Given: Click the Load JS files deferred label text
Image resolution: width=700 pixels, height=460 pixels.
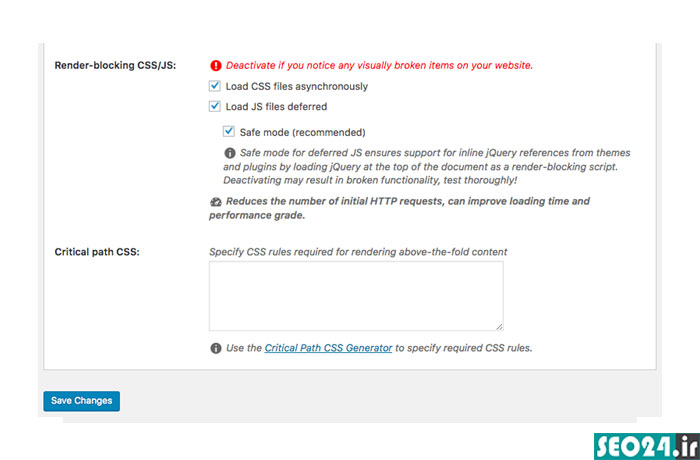Looking at the screenshot, I should (276, 107).
